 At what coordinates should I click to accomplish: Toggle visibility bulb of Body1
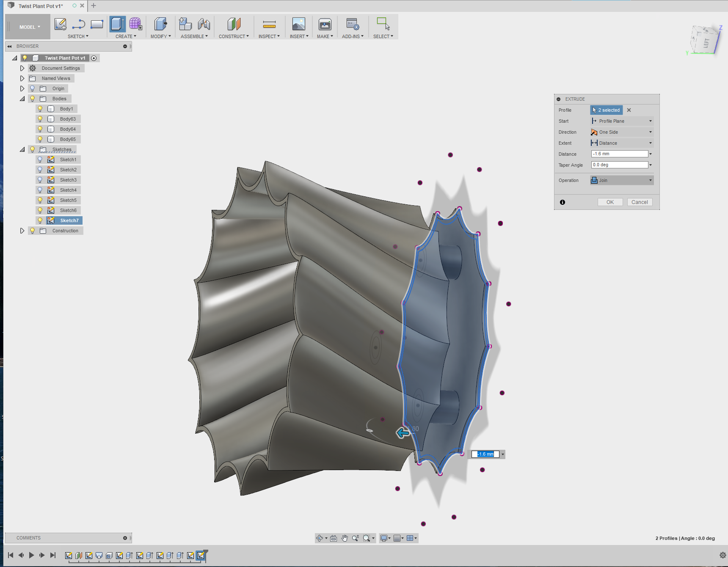point(40,109)
